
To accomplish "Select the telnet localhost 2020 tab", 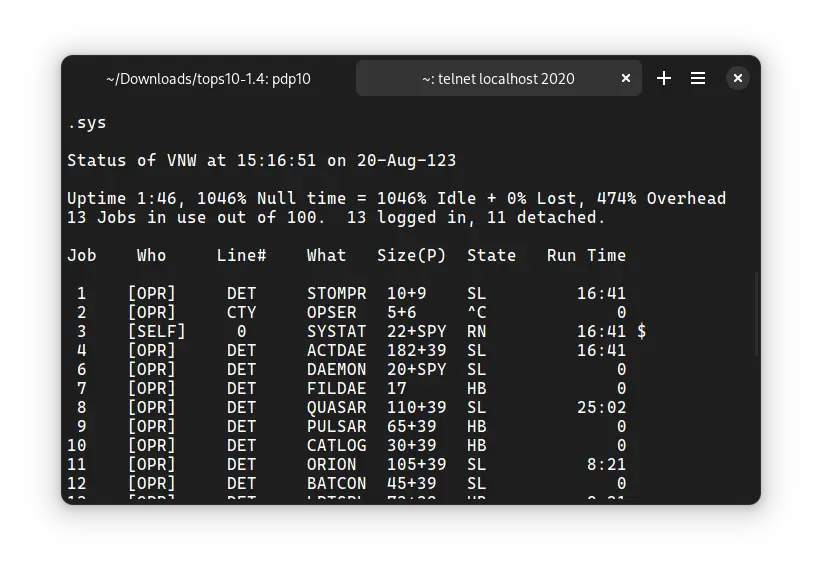I will tap(497, 78).
